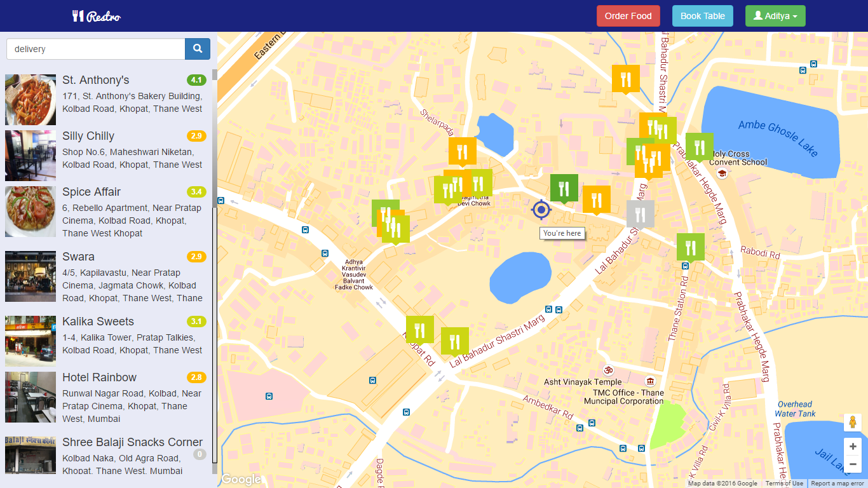Image resolution: width=868 pixels, height=488 pixels.
Task: Click the Order Food button
Action: (628, 16)
